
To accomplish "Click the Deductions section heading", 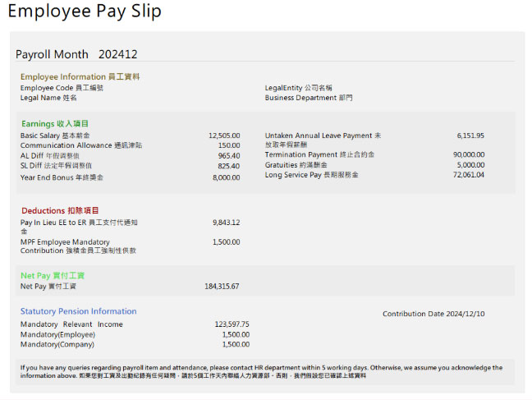I will (x=60, y=210).
